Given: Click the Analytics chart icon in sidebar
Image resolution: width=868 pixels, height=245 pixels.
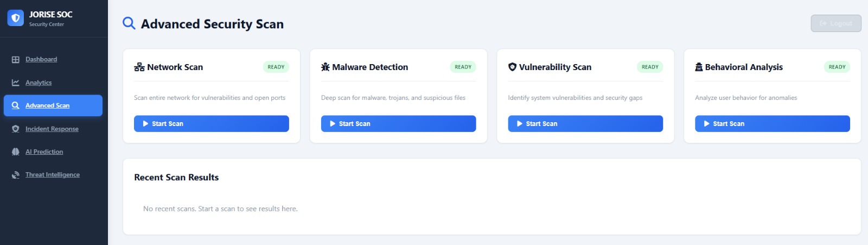Looking at the screenshot, I should tap(16, 83).
